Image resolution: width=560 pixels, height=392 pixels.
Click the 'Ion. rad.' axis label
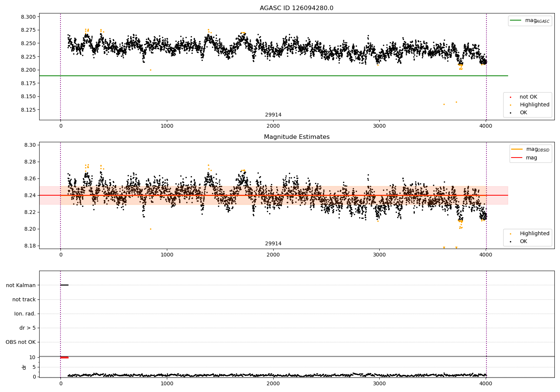[25, 314]
